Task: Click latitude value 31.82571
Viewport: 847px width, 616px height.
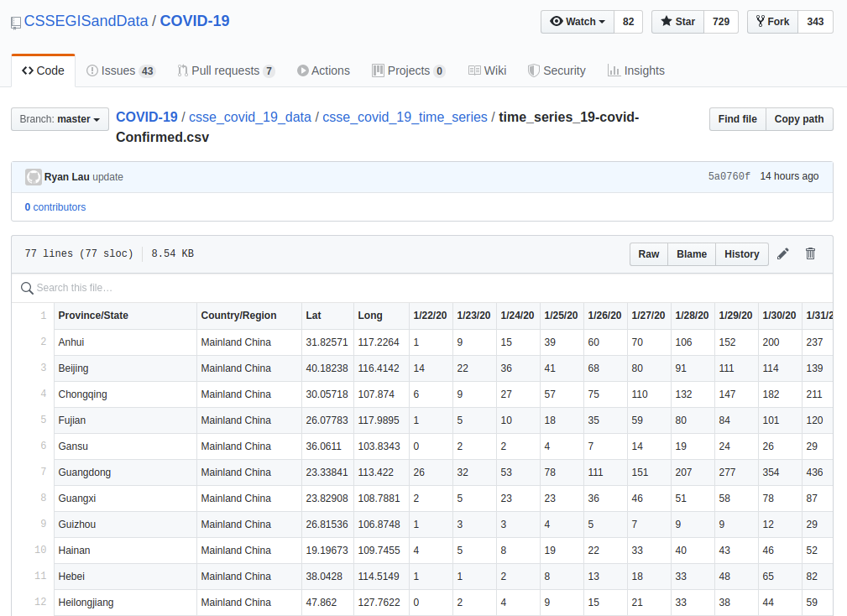Action: (x=327, y=342)
